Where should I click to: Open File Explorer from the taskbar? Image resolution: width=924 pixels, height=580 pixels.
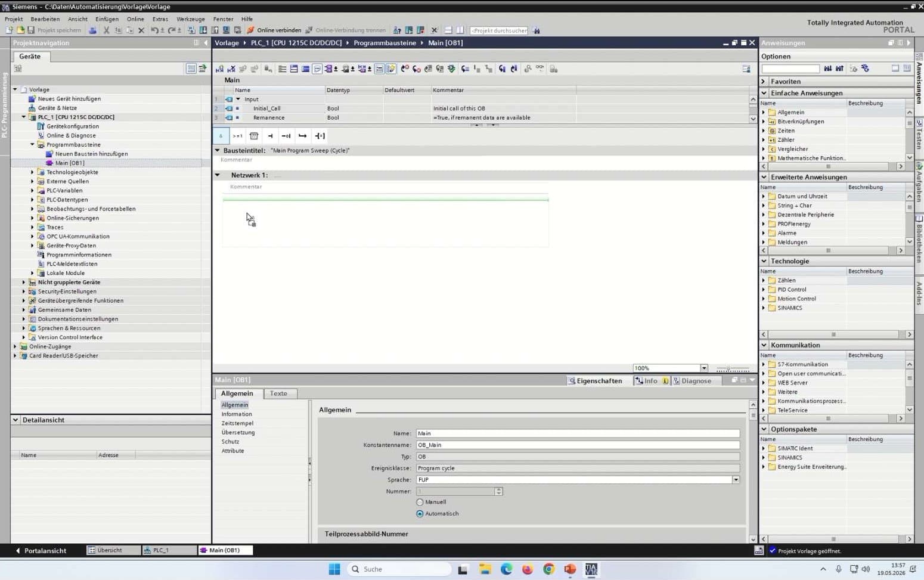click(485, 569)
